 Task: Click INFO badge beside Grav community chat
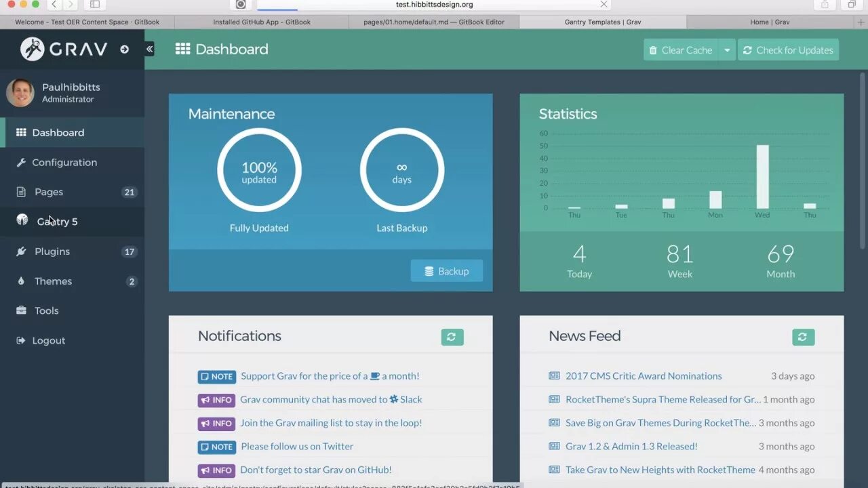216,400
